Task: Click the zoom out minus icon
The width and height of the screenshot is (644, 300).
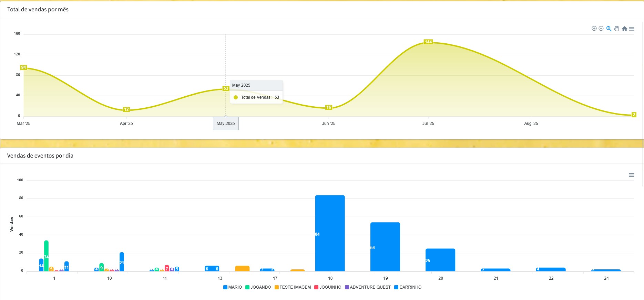Action: coord(601,29)
